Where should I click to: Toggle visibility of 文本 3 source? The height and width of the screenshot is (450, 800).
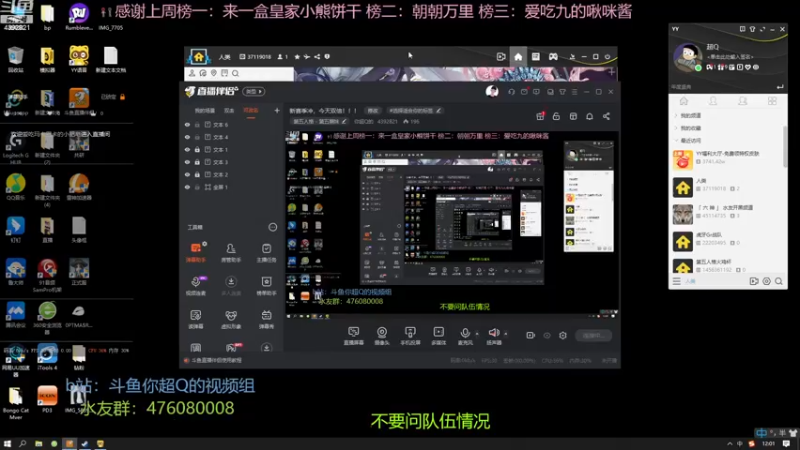pos(187,162)
